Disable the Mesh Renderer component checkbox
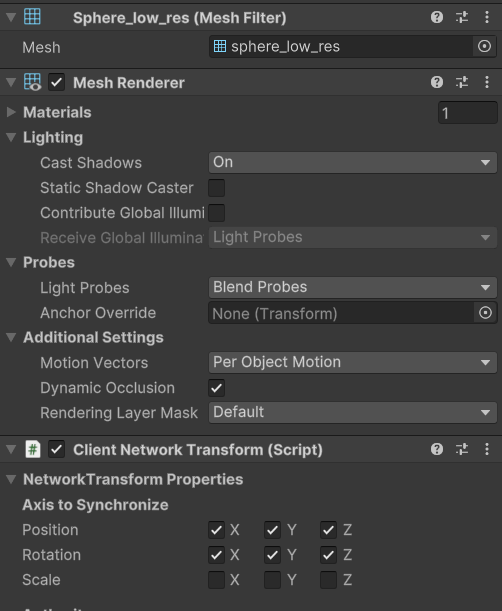 coord(57,83)
